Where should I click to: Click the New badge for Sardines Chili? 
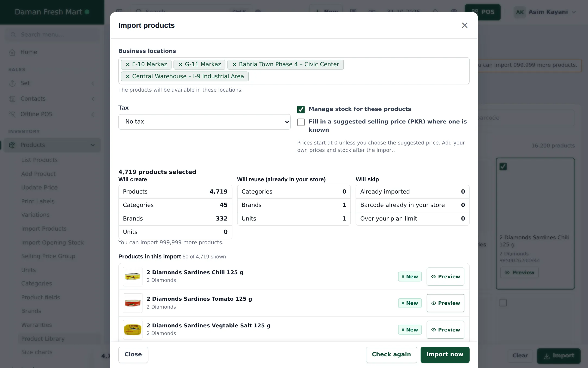pos(410,277)
